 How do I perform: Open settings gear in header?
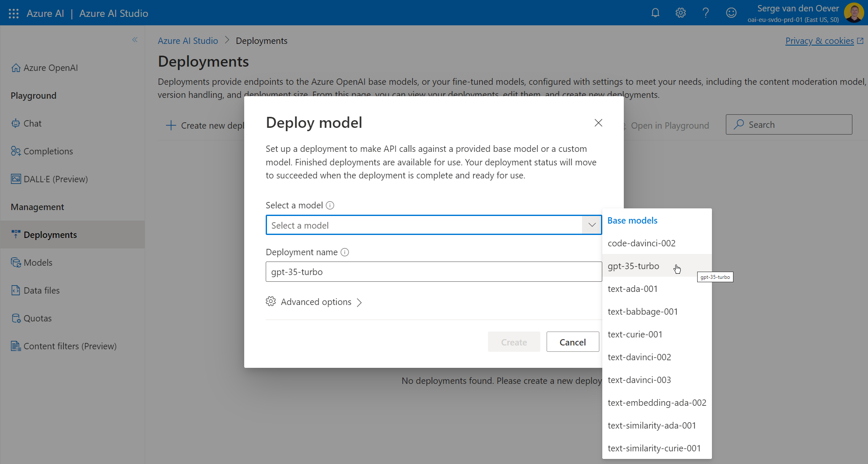pyautogui.click(x=680, y=13)
